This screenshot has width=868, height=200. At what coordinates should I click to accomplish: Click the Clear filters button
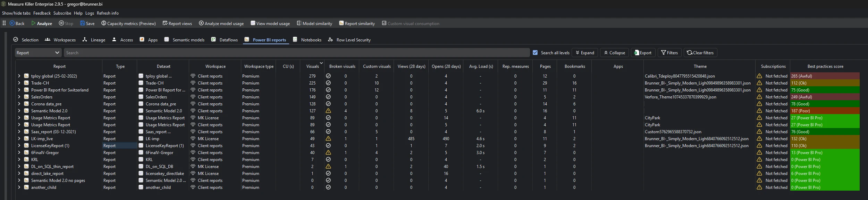click(700, 53)
